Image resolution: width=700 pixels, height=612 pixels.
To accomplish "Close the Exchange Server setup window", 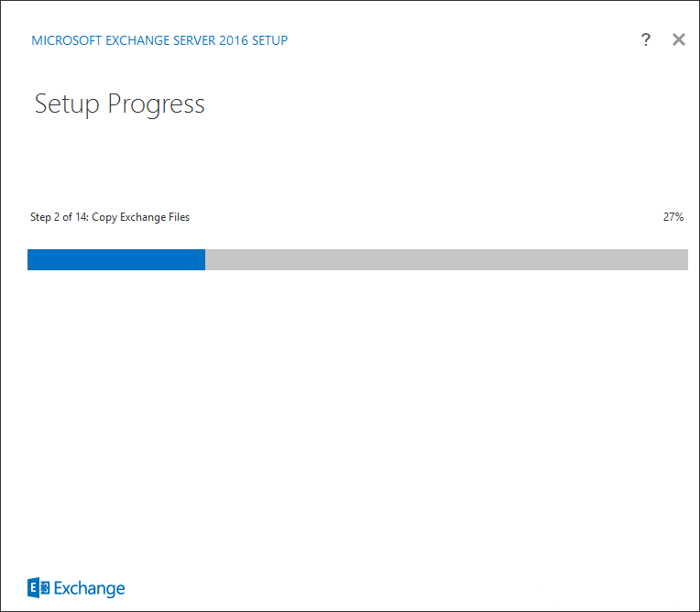I will coord(679,39).
